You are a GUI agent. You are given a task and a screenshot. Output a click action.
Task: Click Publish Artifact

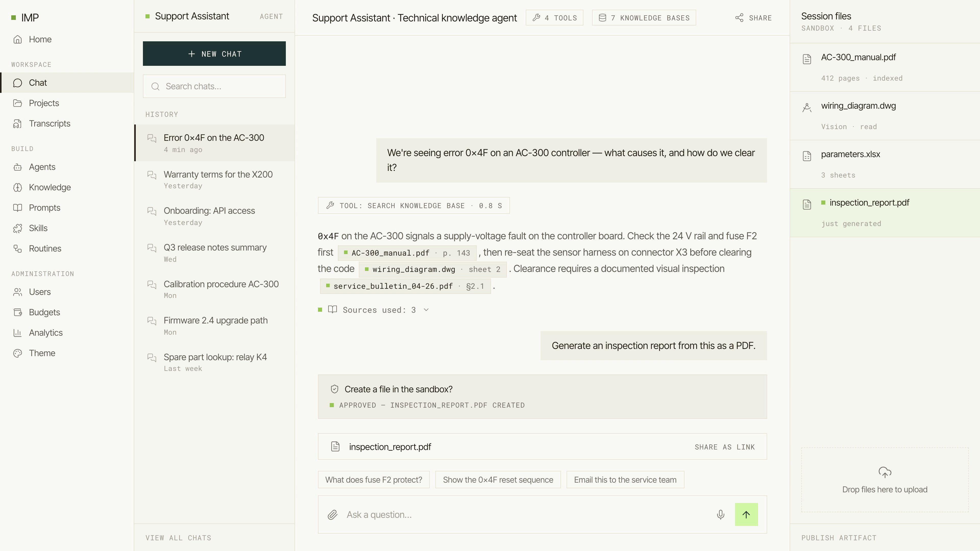pyautogui.click(x=839, y=538)
